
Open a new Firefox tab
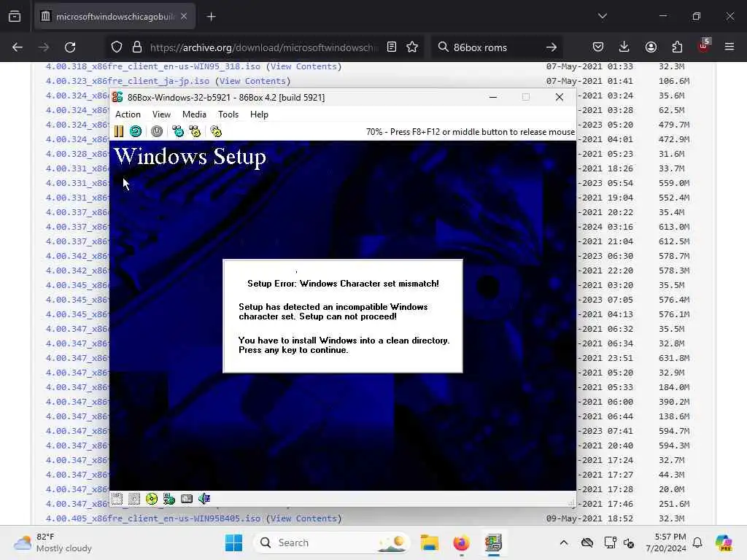tap(211, 17)
